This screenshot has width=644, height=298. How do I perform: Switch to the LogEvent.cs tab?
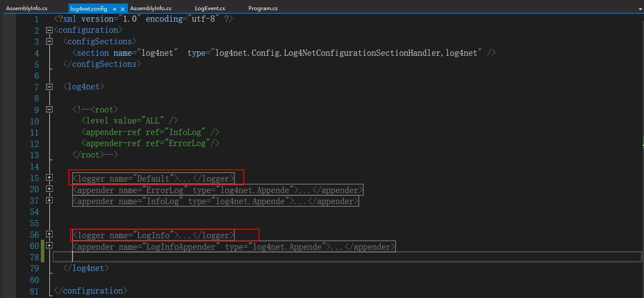[x=210, y=8]
